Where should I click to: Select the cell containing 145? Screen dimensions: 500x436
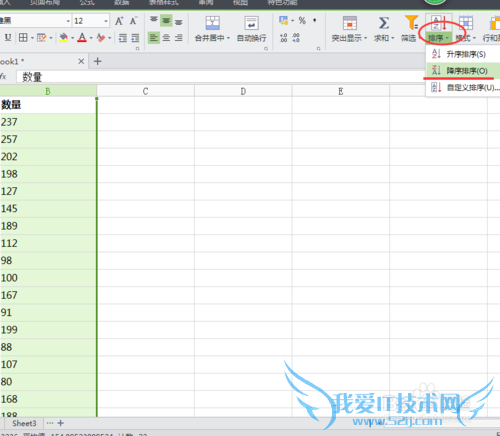(48, 209)
